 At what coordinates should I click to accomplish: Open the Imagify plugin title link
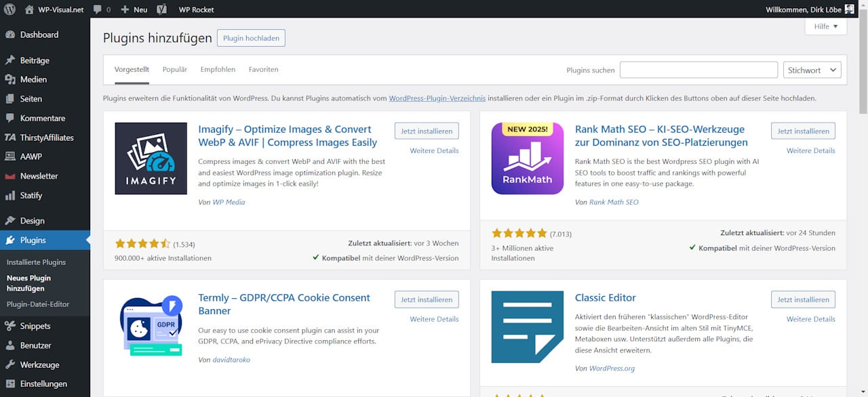[288, 135]
